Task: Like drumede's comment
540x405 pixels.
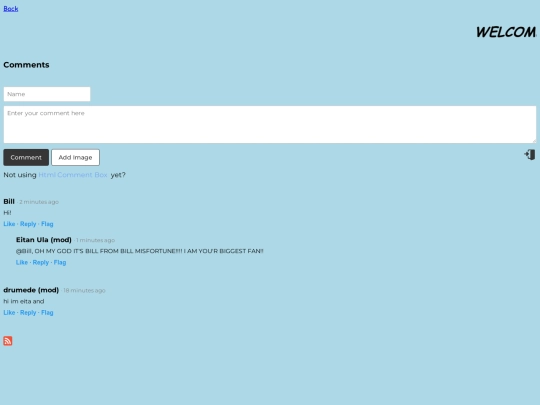Action: click(9, 313)
